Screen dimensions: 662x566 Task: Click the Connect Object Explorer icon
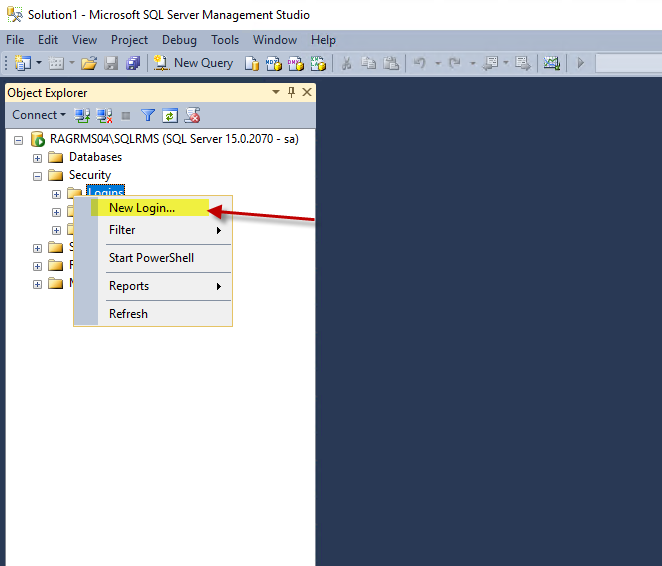(82, 115)
